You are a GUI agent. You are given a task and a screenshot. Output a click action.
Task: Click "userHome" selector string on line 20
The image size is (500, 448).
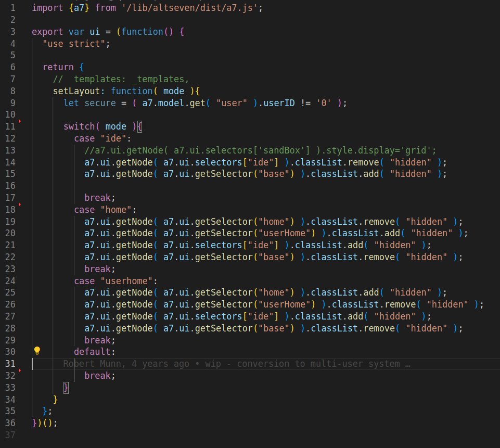tap(284, 233)
